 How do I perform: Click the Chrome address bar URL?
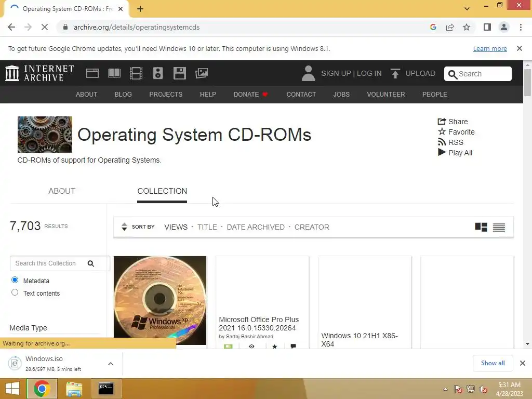tap(137, 27)
